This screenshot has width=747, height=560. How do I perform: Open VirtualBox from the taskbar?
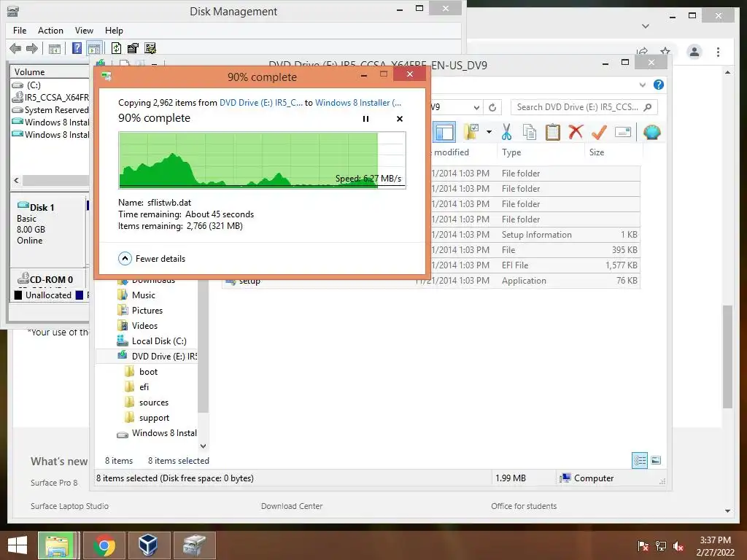point(148,545)
